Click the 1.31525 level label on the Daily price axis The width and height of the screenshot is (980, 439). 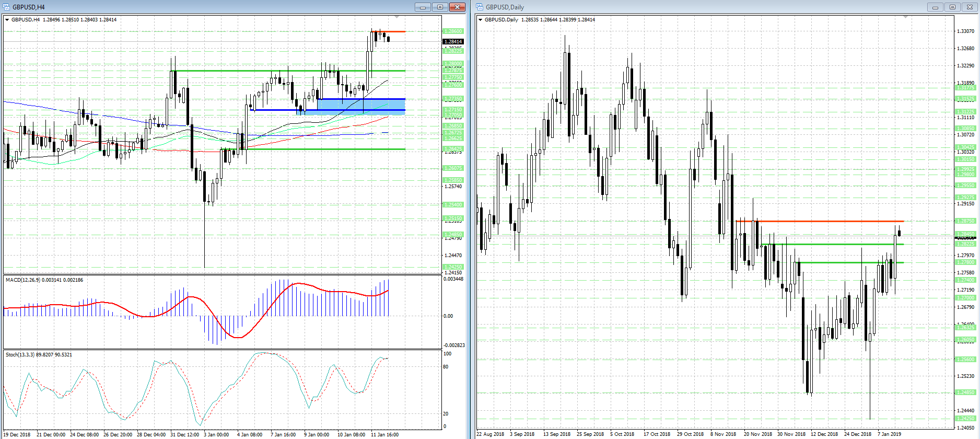tap(965, 99)
